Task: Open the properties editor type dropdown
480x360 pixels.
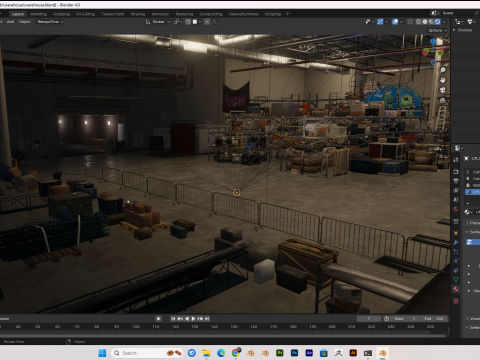Action: 459,148
